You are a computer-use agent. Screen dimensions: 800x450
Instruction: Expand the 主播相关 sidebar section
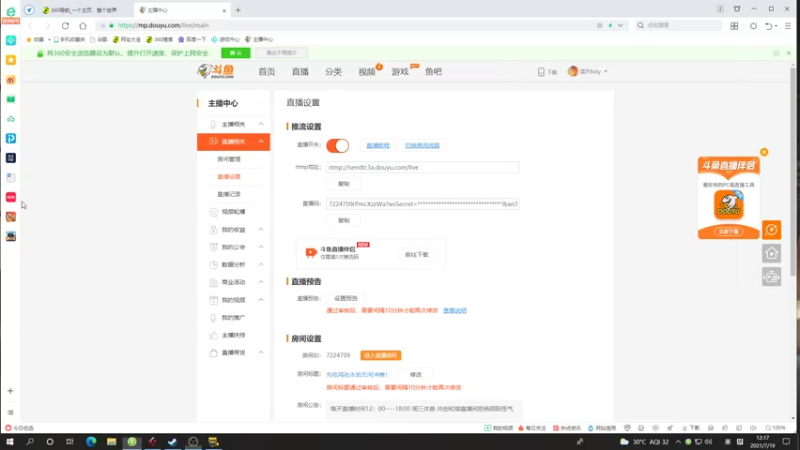pos(261,124)
